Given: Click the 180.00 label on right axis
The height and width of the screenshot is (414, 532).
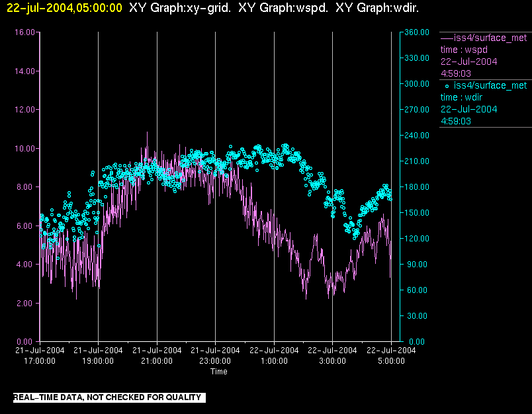Looking at the screenshot, I should tap(417, 186).
